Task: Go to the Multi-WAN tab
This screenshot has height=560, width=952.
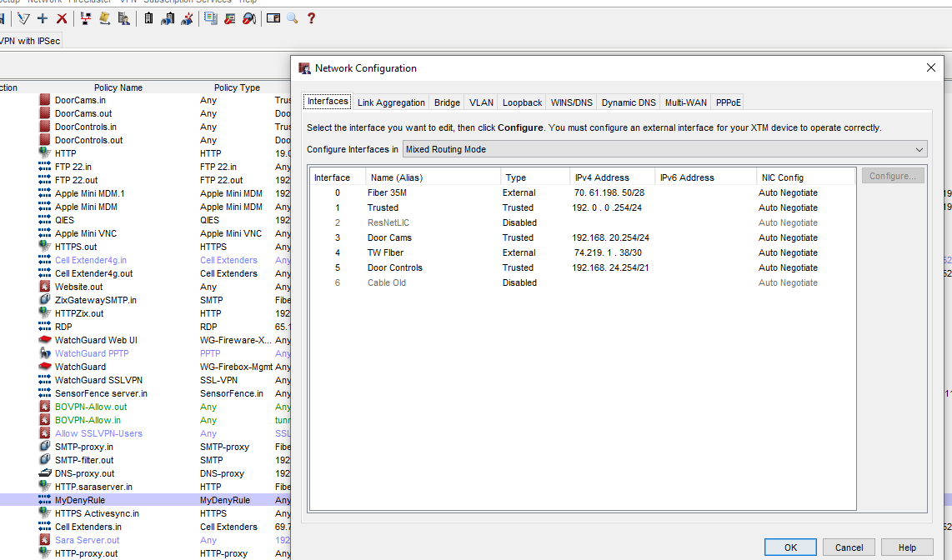Action: (x=685, y=102)
